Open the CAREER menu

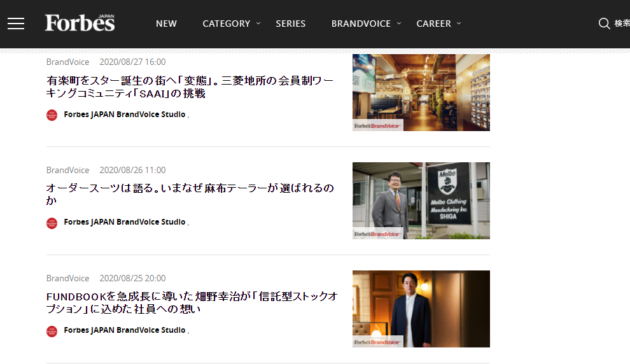pyautogui.click(x=433, y=24)
